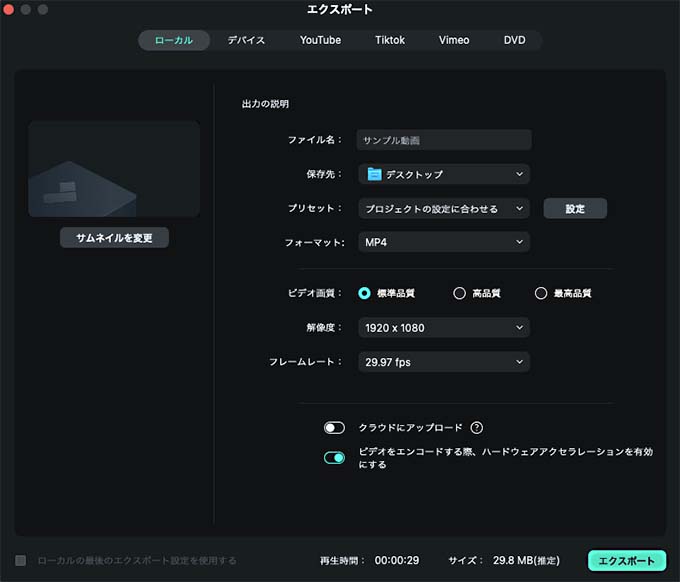Screen dimensions: 680x582
Task: Click the video thumbnail preview
Action: coord(114,169)
